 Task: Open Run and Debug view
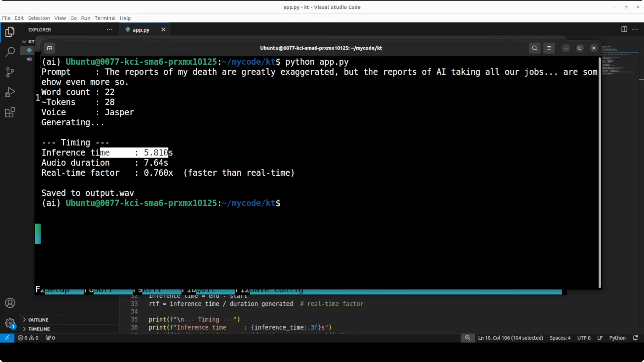click(10, 92)
